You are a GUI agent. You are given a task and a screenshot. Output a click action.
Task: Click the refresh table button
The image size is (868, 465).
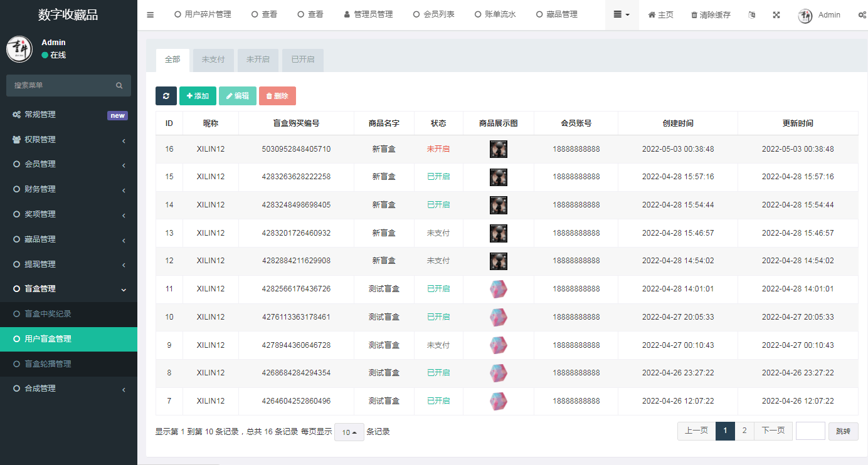click(x=166, y=96)
